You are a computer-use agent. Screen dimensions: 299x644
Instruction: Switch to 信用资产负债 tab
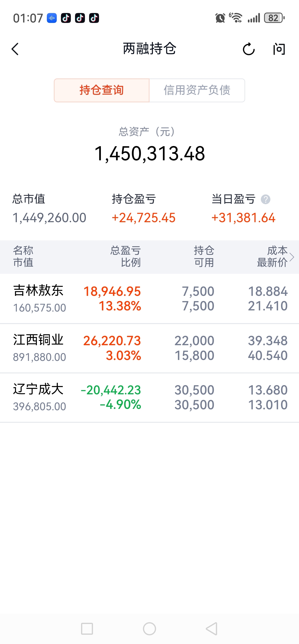coord(197,90)
